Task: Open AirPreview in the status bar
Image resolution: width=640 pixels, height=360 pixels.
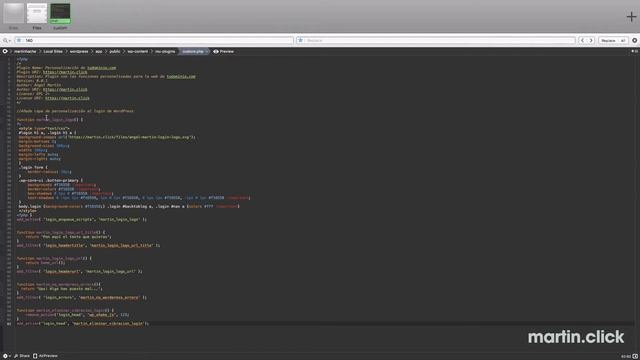Action: pyautogui.click(x=45, y=356)
